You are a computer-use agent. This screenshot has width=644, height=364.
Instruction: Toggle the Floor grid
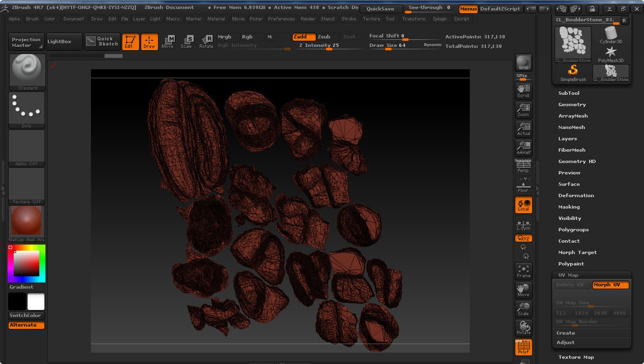point(523,186)
